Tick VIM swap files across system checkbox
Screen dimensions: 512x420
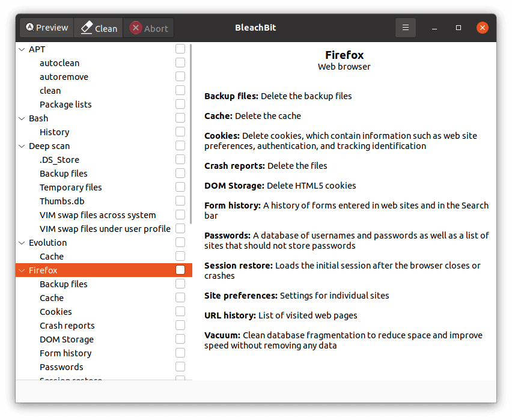pos(180,215)
